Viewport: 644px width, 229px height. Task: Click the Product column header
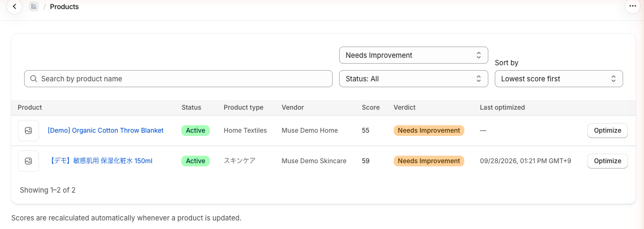coord(30,108)
